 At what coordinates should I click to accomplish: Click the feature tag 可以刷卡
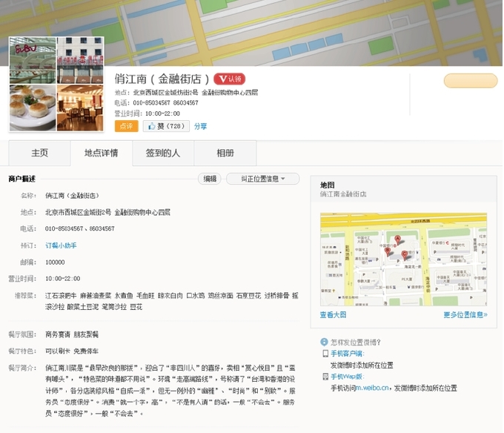(x=58, y=351)
